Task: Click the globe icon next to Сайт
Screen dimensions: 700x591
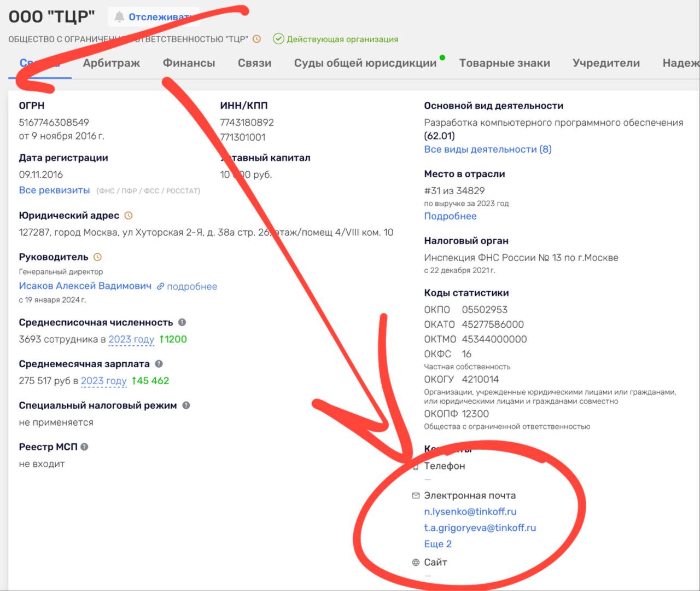Action: [x=416, y=563]
